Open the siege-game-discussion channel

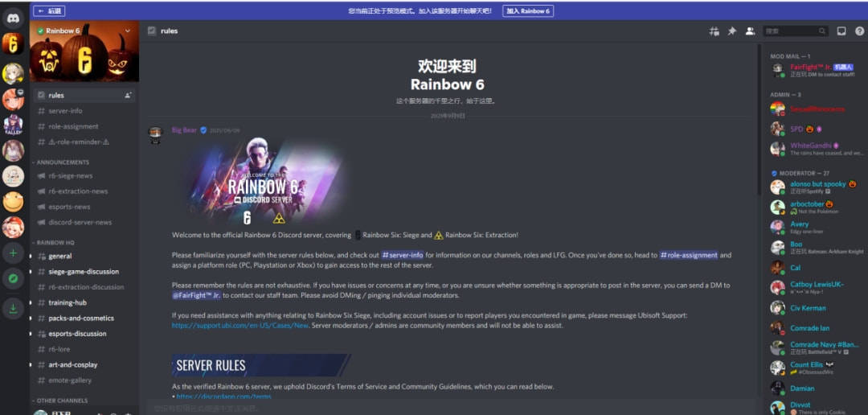(84, 272)
